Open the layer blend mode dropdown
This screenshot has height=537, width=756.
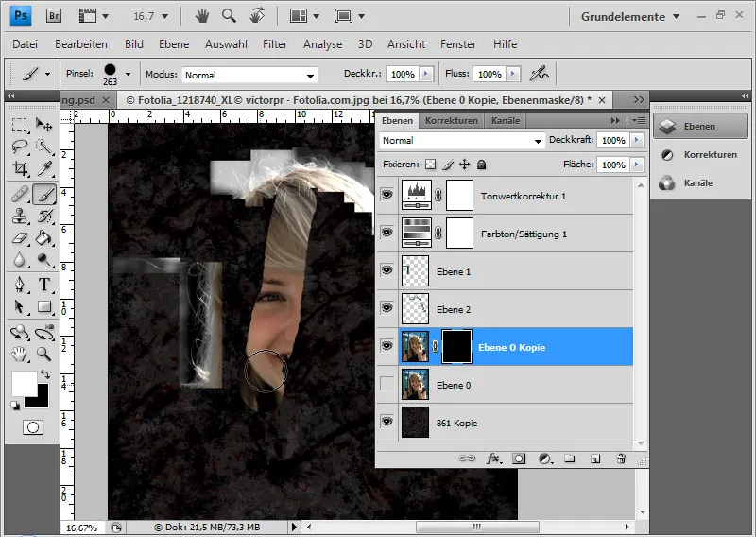[x=461, y=141]
